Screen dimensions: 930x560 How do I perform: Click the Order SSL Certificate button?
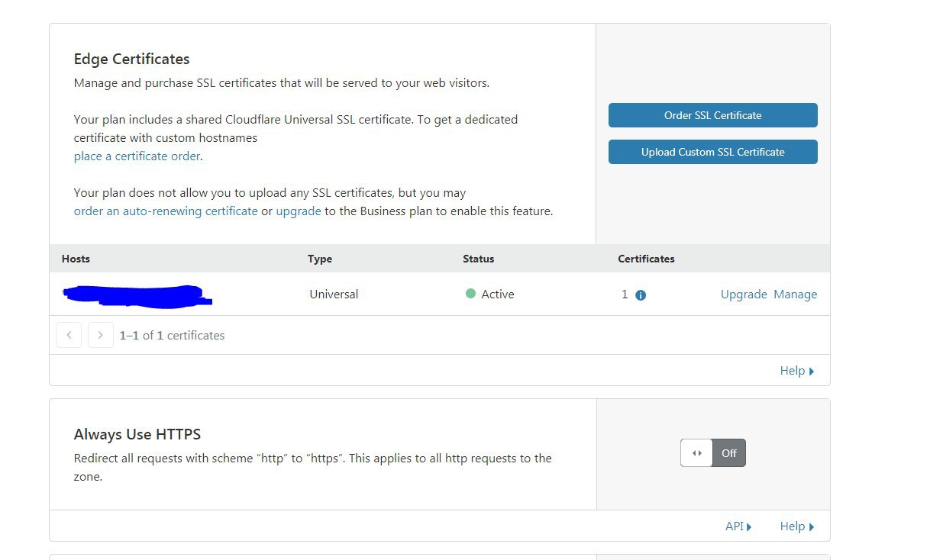(x=713, y=115)
